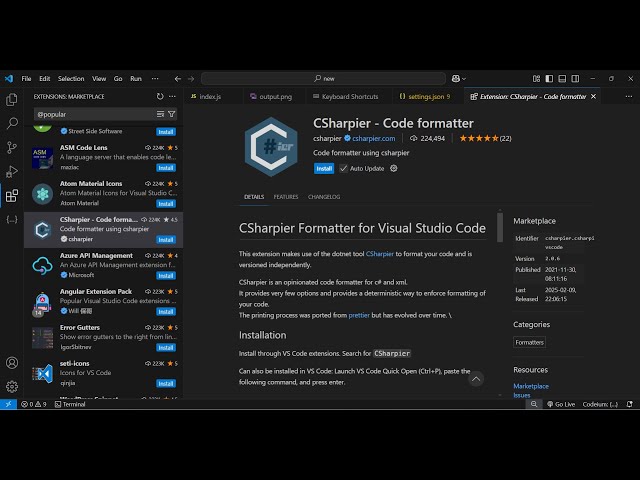
Task: Open the Extensions panel more actions menu
Action: [172, 96]
